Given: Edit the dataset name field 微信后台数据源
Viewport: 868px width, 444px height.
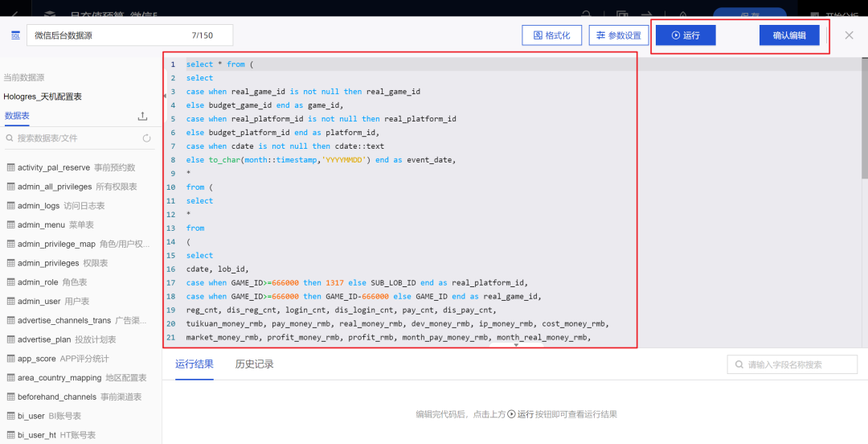Looking at the screenshot, I should click(x=130, y=35).
